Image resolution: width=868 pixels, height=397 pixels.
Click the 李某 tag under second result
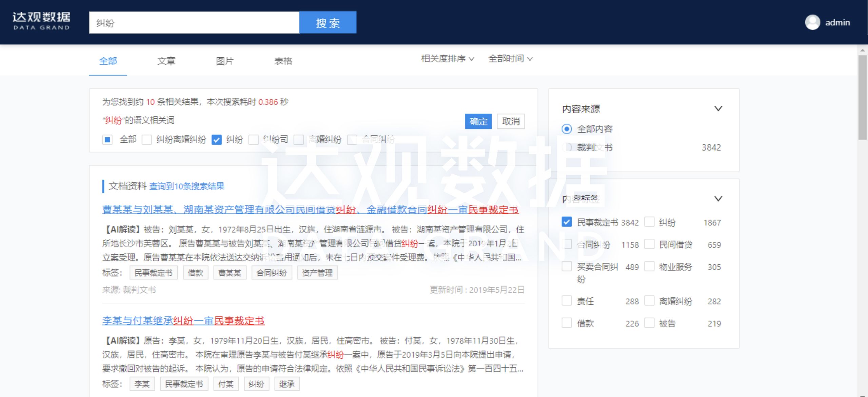point(142,384)
